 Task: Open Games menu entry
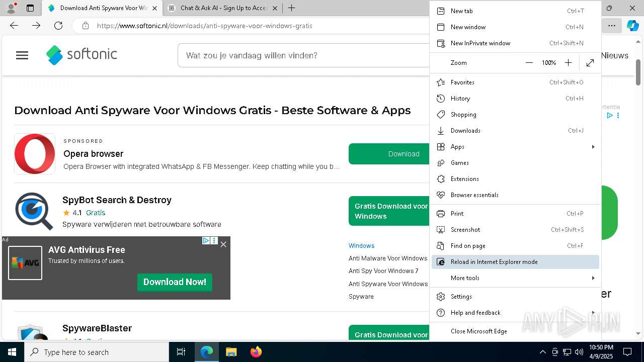[515, 163]
